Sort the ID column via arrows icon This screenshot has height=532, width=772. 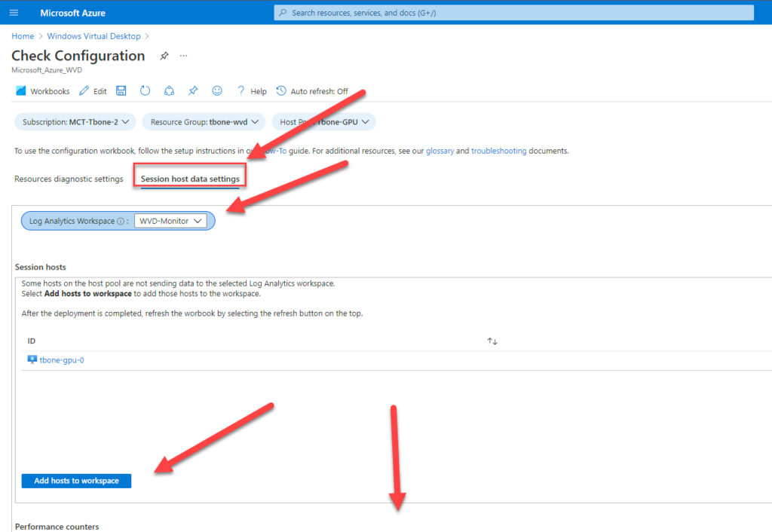492,341
